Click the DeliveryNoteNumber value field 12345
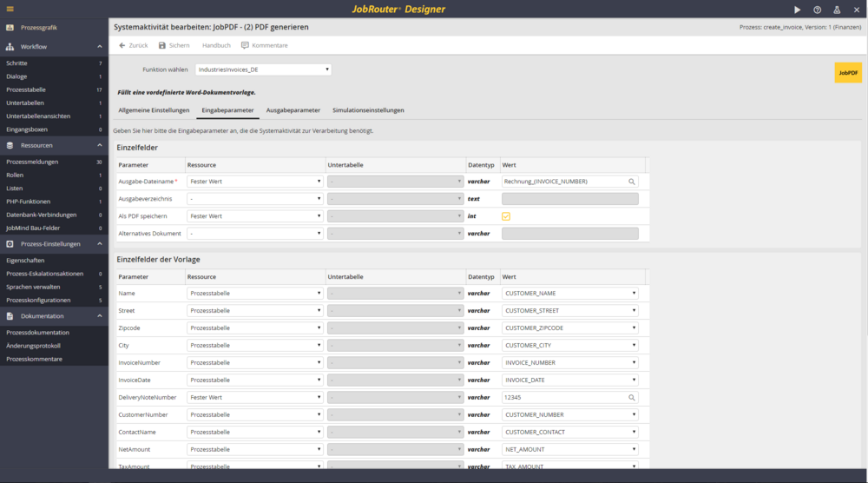Image resolution: width=868 pixels, height=483 pixels. coord(570,398)
